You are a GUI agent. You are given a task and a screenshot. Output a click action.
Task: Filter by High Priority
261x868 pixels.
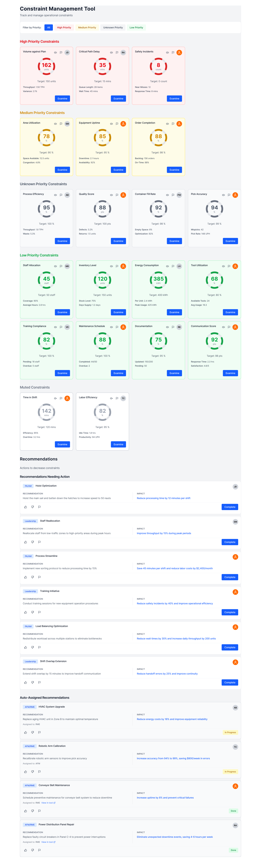click(x=64, y=28)
